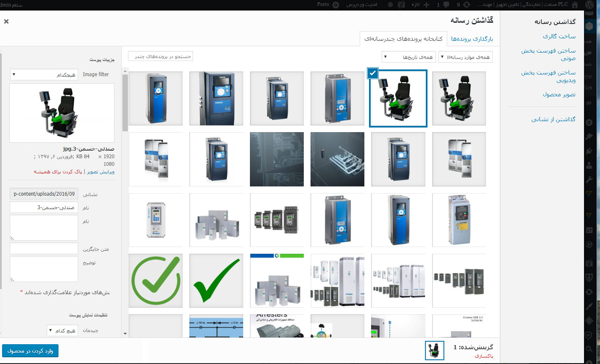Viewport: 600px width, 364px height.
Task: Select the grey cabinets thumbnail with green header
Action: click(277, 280)
